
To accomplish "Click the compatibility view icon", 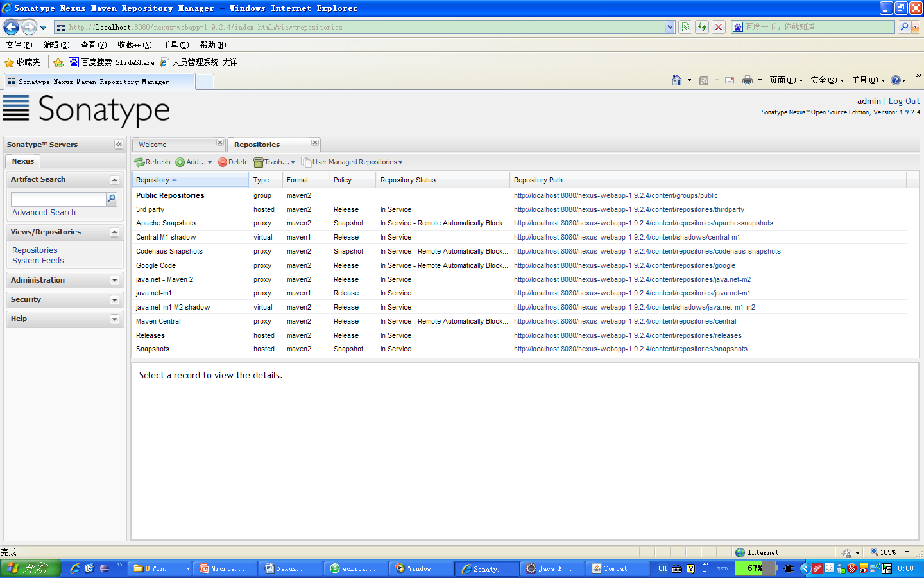I will point(685,27).
